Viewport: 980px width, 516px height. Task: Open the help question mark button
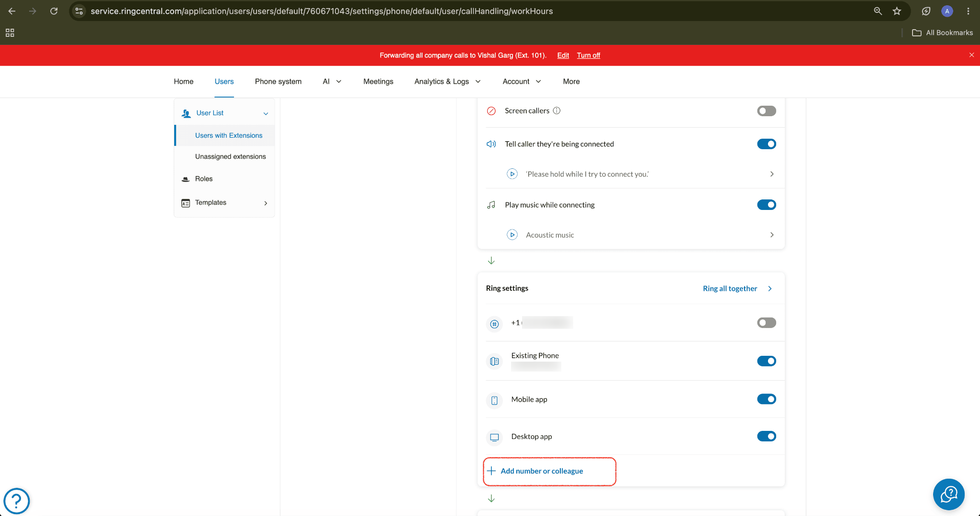coord(17,501)
